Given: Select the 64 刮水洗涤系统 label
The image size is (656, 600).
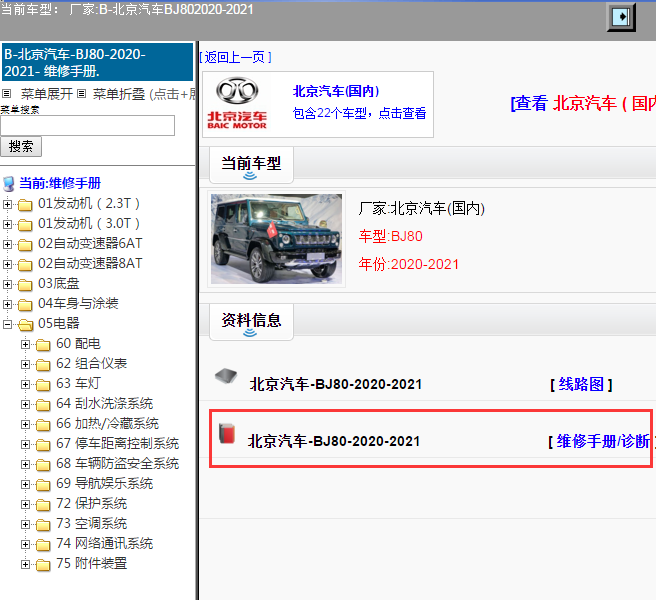Looking at the screenshot, I should click(x=105, y=403).
